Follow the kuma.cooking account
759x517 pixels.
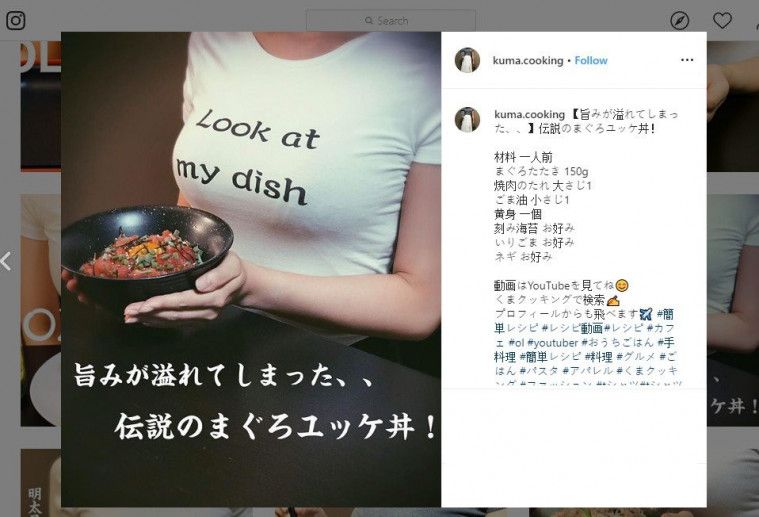pos(591,61)
